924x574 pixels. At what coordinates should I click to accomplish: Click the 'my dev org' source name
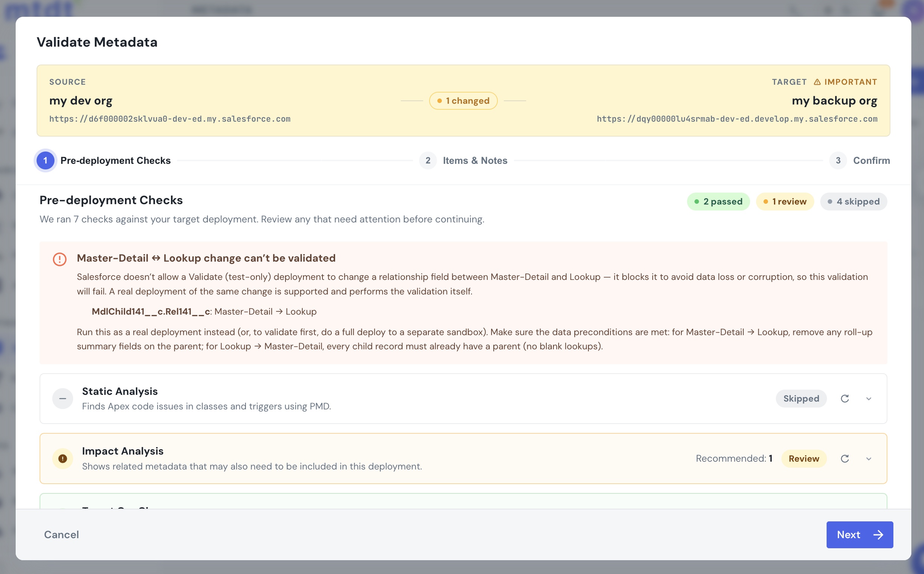81,101
